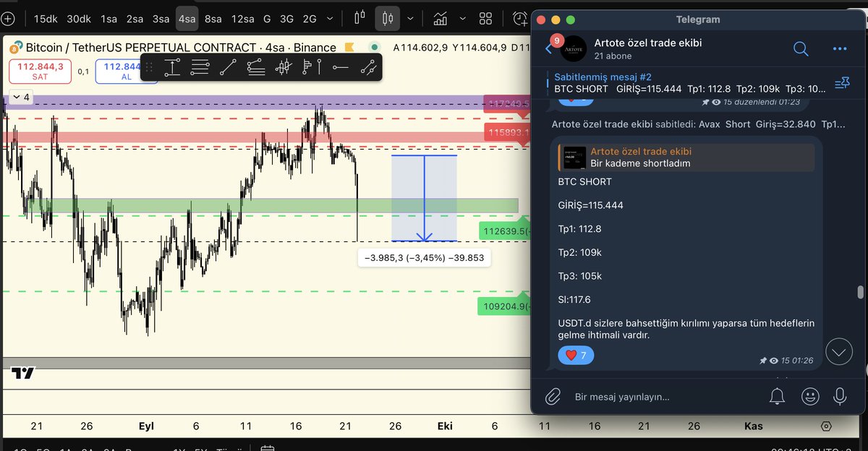Viewport: 868px width, 451px height.
Task: Select the 3G interval
Action: pyautogui.click(x=286, y=18)
